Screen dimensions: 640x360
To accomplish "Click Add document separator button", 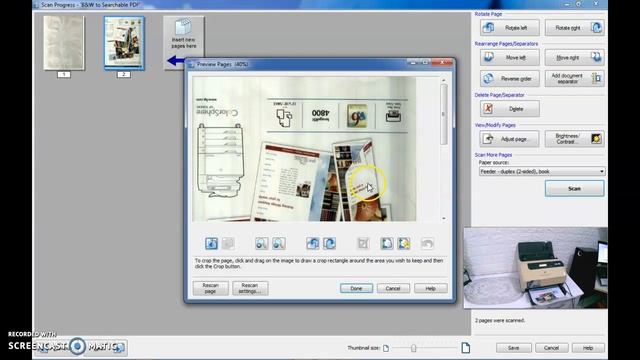I will (574, 78).
